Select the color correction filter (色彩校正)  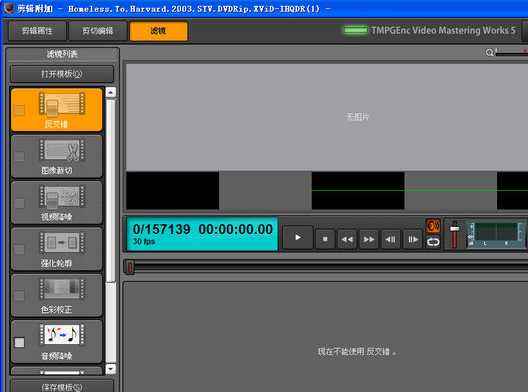(57, 295)
